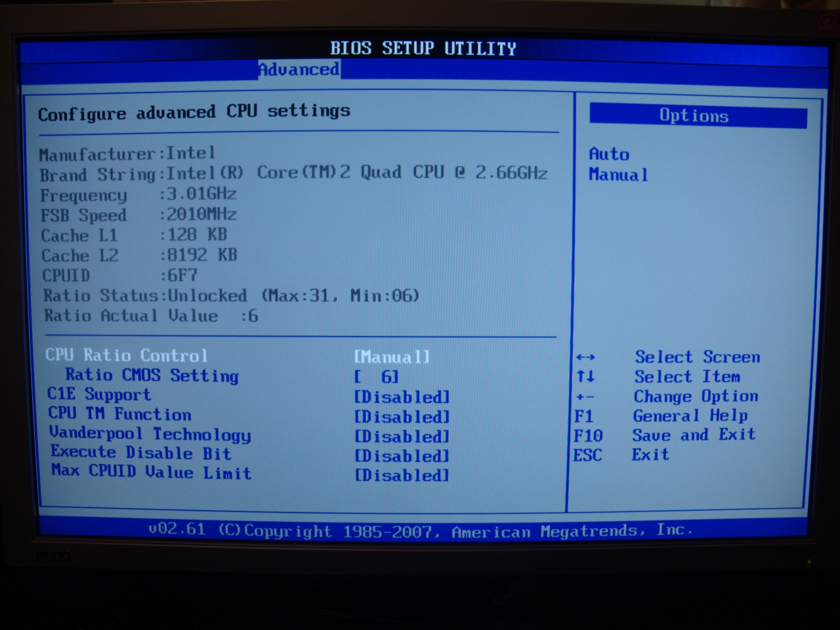Choose the Manual option

coord(618,175)
